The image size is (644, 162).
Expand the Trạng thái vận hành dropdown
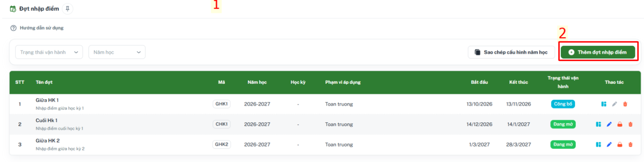(49, 52)
